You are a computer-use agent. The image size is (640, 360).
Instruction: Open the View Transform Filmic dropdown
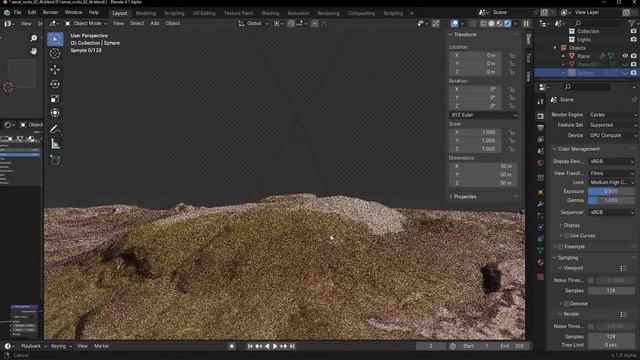point(611,173)
